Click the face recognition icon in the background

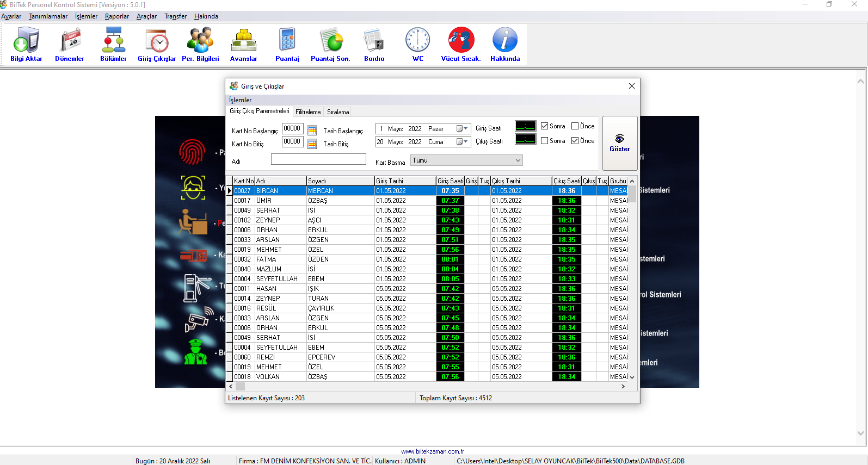pos(193,188)
